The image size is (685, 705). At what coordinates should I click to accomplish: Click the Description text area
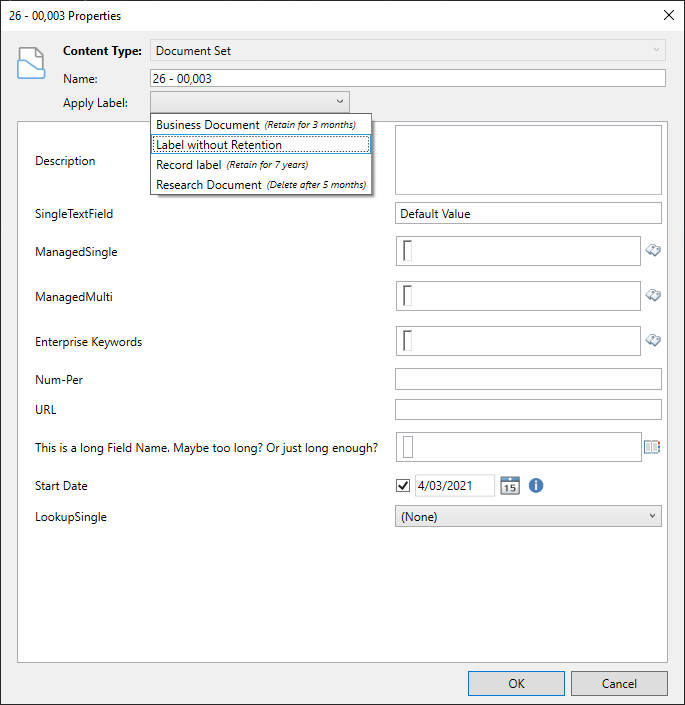click(528, 160)
